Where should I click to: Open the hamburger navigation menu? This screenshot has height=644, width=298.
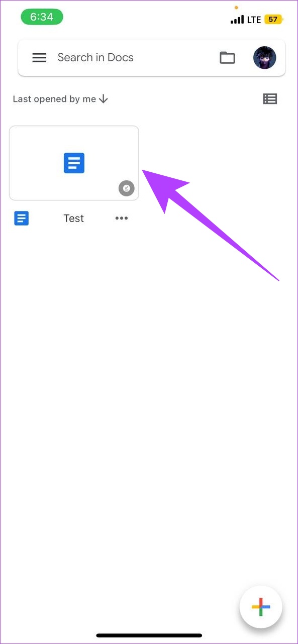[39, 58]
